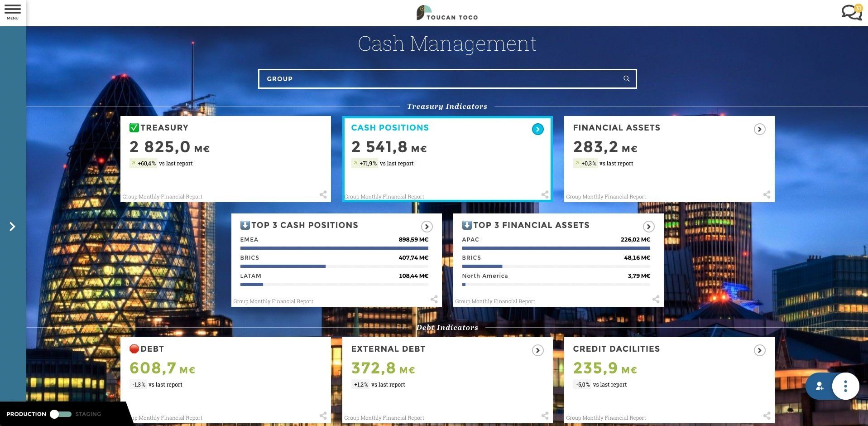This screenshot has width=868, height=426.
Task: Expand the left sidebar panel arrow
Action: pyautogui.click(x=12, y=227)
